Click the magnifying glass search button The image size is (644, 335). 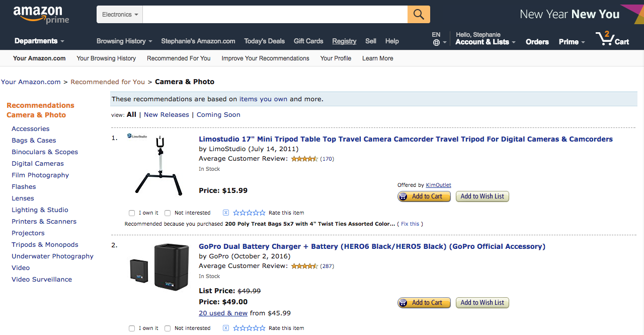pyautogui.click(x=419, y=15)
